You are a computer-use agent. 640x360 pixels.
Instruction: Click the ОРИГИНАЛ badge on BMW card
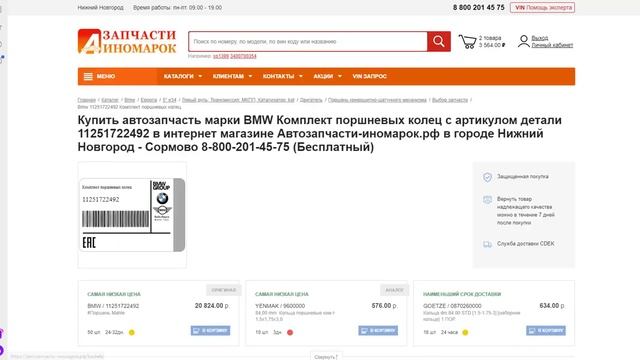tap(224, 290)
